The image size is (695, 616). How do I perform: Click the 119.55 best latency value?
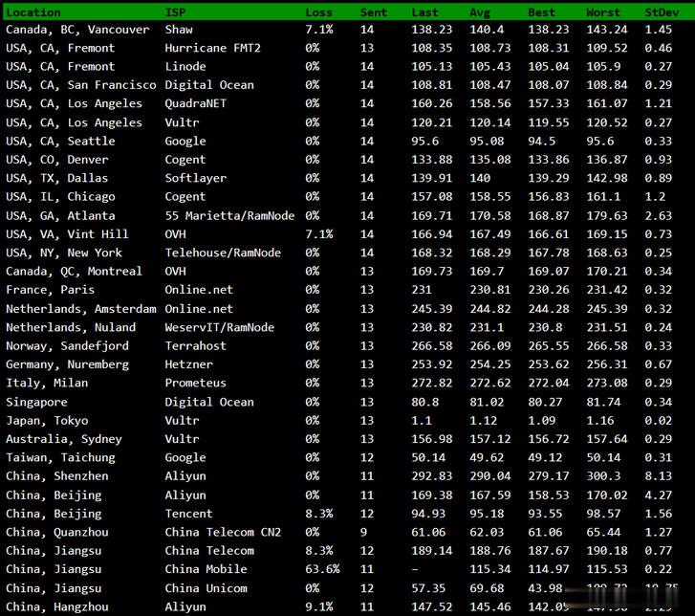point(549,122)
